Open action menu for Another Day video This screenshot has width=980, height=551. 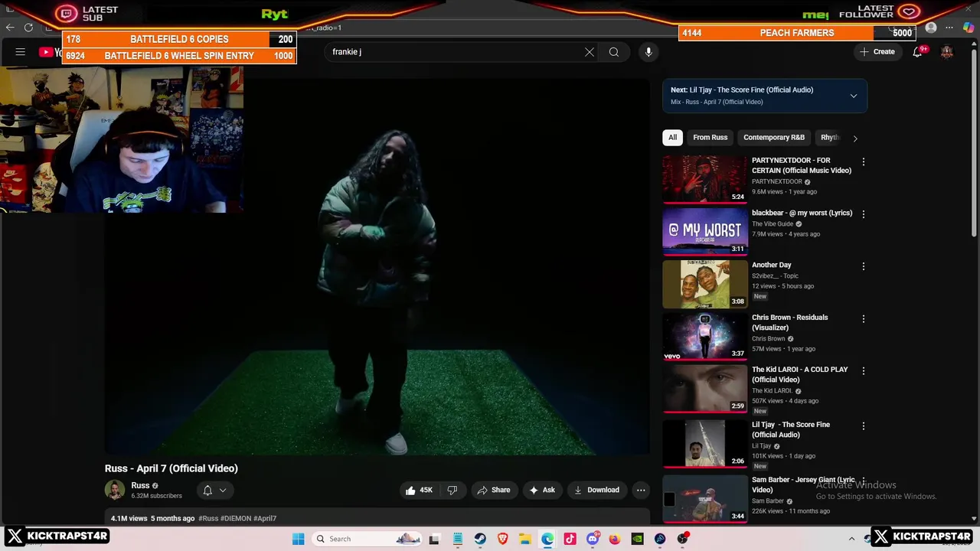pyautogui.click(x=864, y=266)
